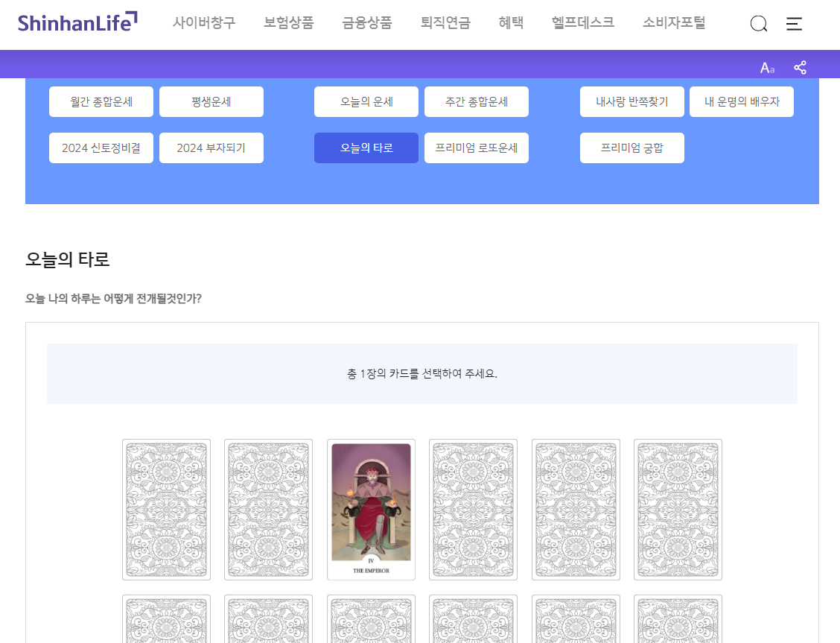Select 2024 신토정비결 button
The image size is (840, 643).
pos(101,148)
